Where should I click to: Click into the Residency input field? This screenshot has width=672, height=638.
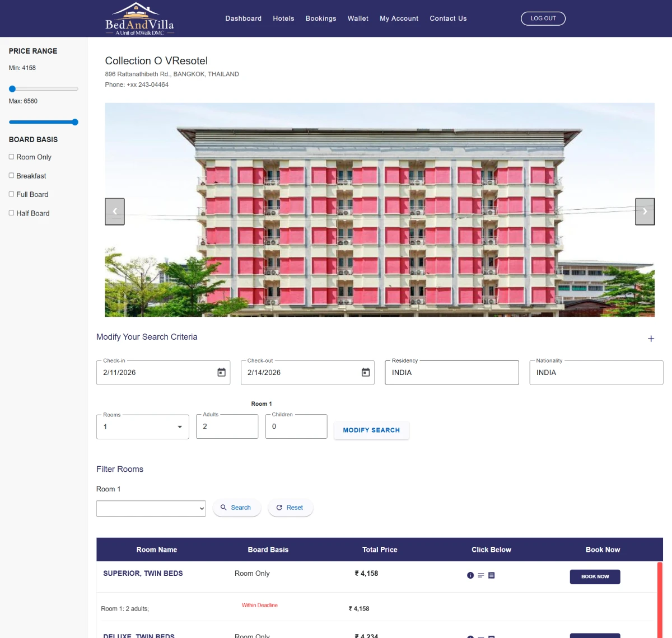451,373
